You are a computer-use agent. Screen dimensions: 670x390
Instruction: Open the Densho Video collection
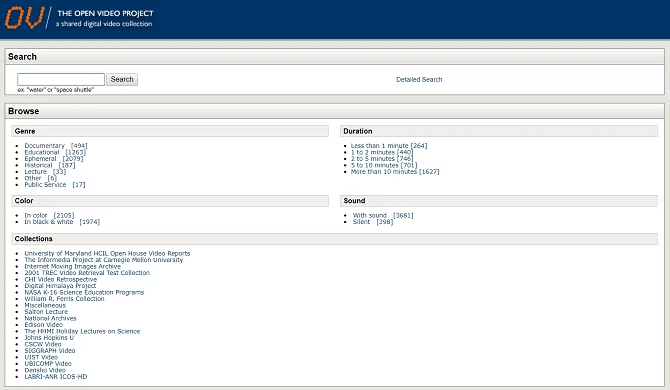[45, 370]
